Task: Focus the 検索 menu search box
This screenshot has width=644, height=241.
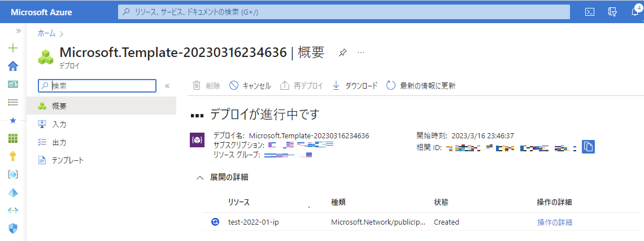Action: (x=97, y=86)
